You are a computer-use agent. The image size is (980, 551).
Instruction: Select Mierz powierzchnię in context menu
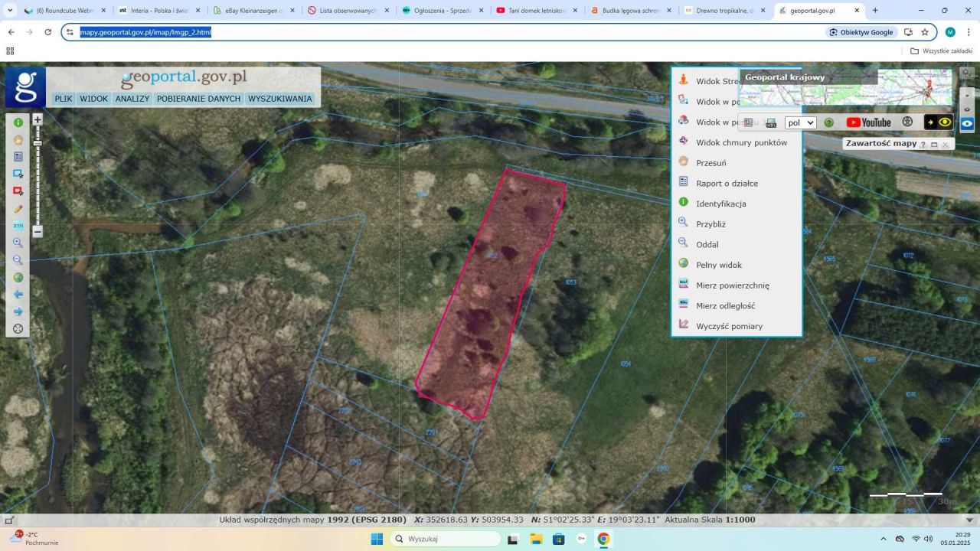[732, 285]
